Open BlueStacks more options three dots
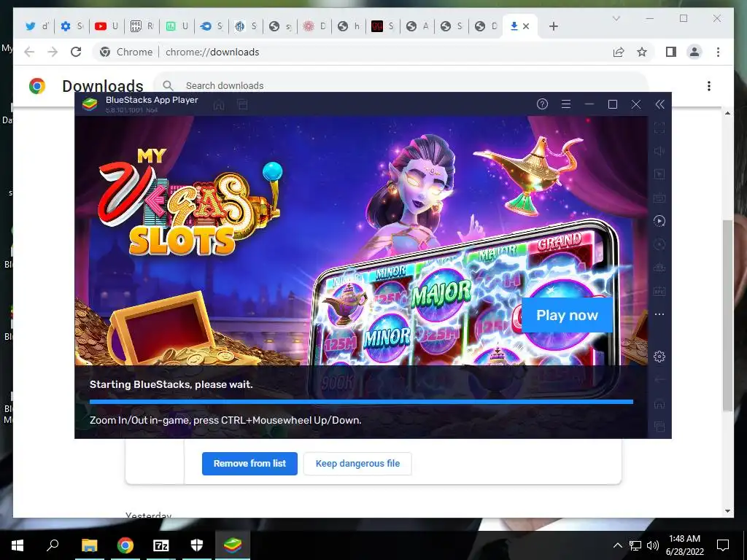The height and width of the screenshot is (560, 747). click(x=659, y=314)
